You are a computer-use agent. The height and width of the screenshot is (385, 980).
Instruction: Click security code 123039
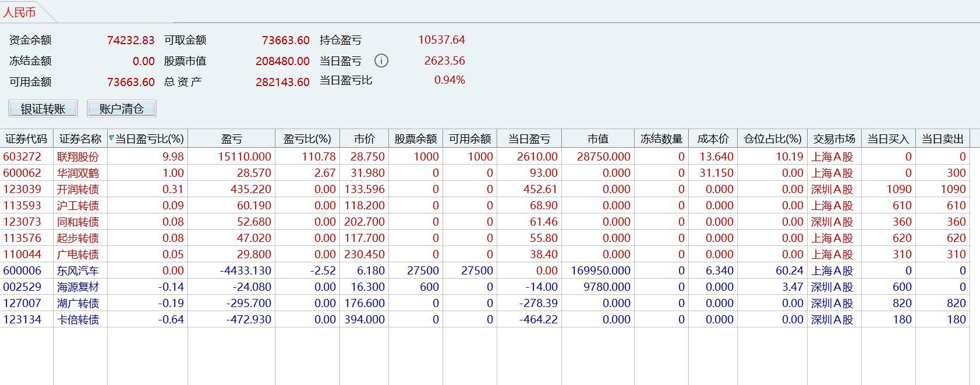click(22, 189)
